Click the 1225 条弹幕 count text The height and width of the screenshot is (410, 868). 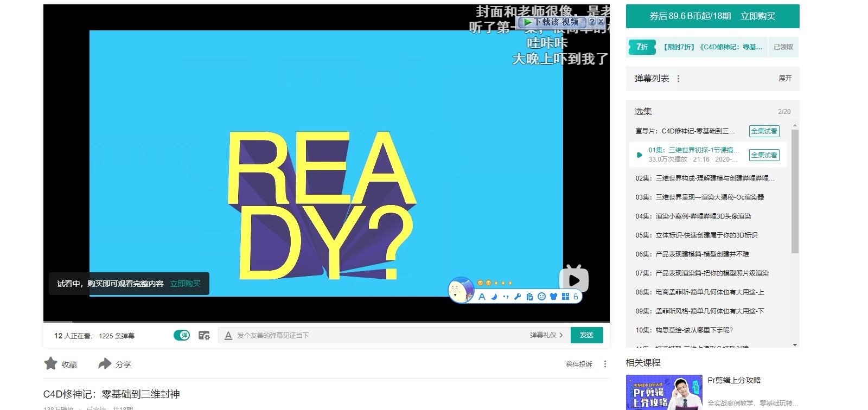(117, 336)
